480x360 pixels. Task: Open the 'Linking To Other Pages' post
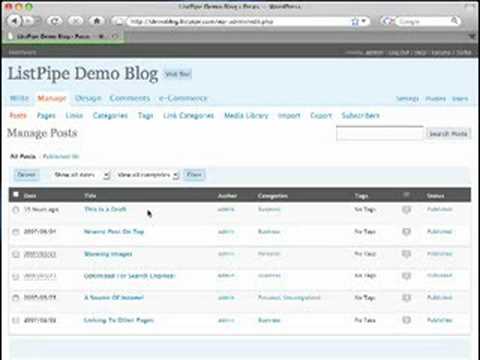coord(118,320)
